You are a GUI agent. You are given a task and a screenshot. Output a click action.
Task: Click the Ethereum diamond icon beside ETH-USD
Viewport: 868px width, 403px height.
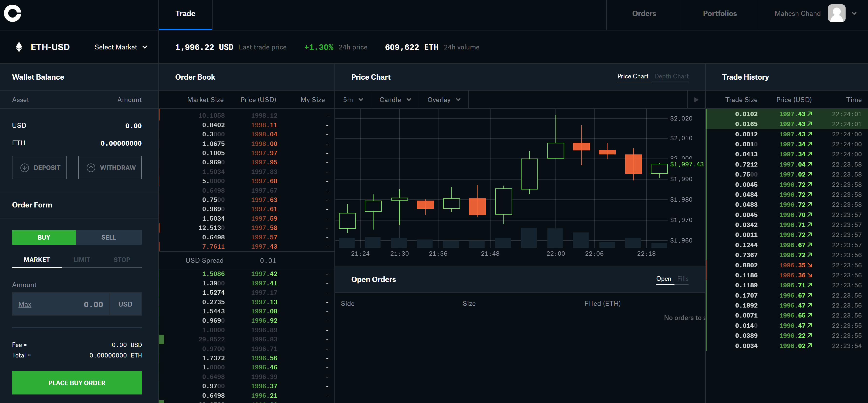19,47
